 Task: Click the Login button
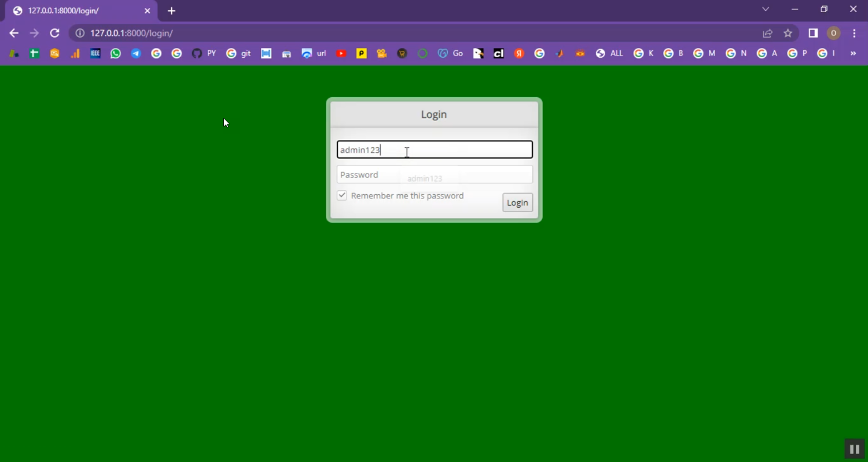pyautogui.click(x=517, y=202)
